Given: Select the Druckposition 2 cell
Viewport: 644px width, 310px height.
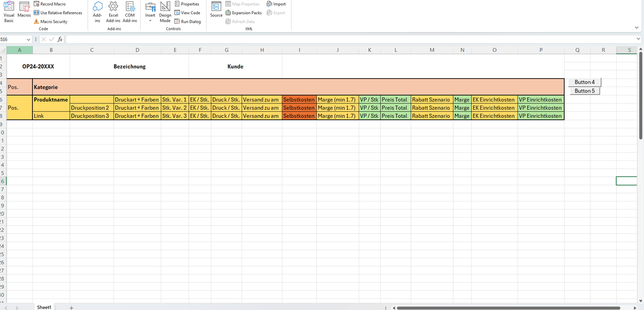Looking at the screenshot, I should point(92,108).
